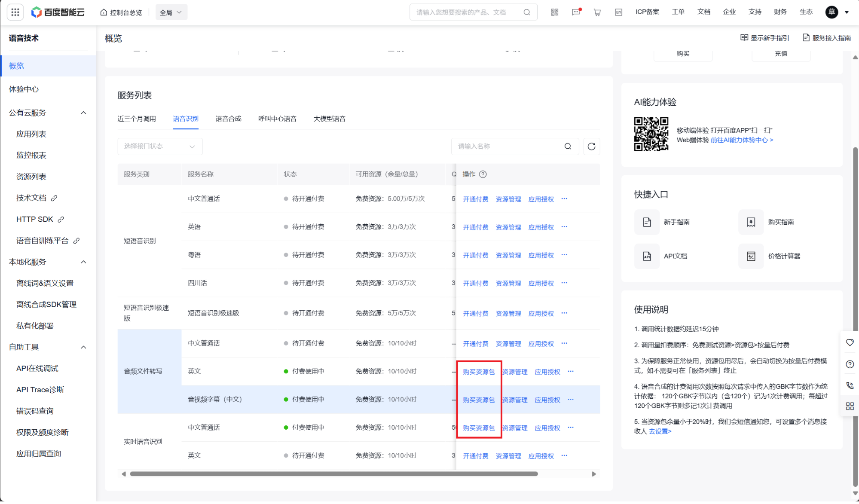This screenshot has width=859, height=504.
Task: Click the AI能力体验 QR code image
Action: coord(651,134)
